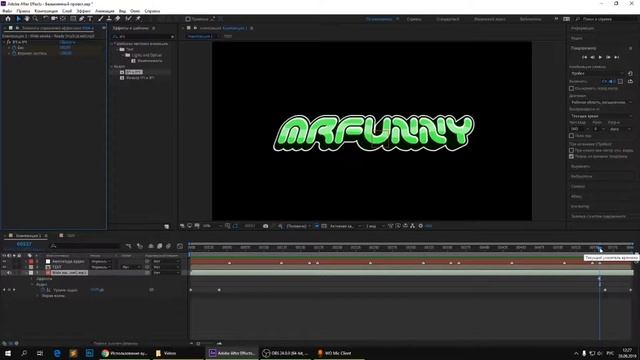Toggle the cache before playback checkbox
The height and width of the screenshot is (360, 640).
click(571, 88)
